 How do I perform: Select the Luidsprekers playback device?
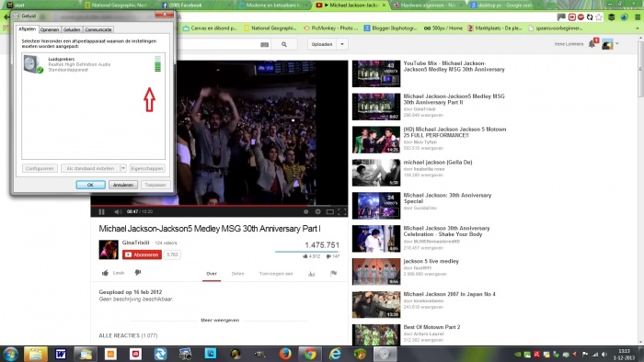(93, 64)
